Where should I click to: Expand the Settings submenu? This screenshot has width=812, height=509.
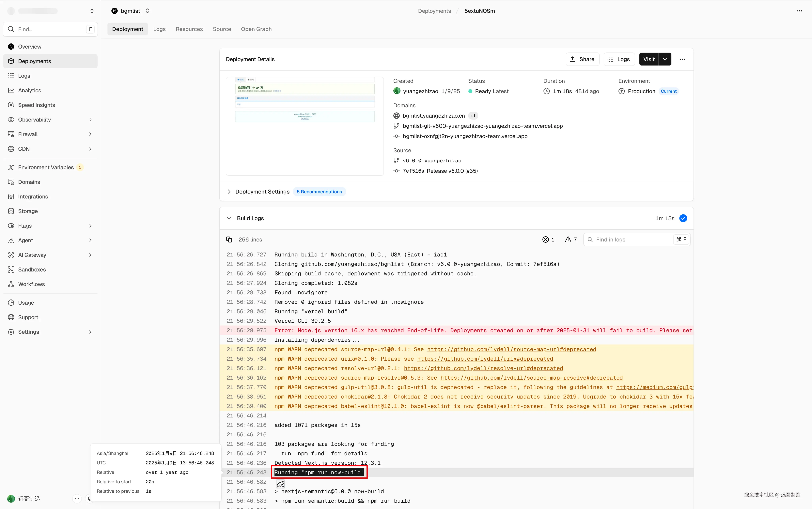tap(90, 332)
